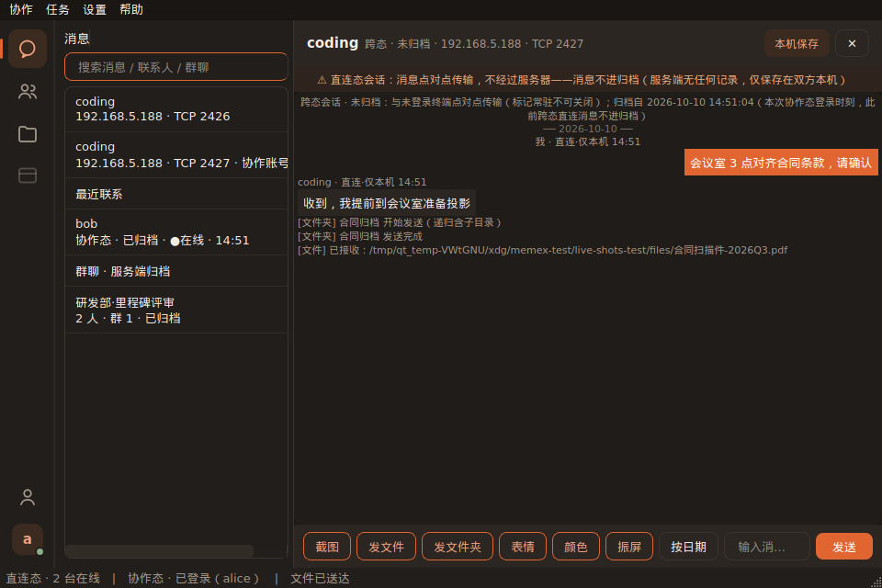
Task: Open the messages chat bubble icon
Action: point(27,49)
